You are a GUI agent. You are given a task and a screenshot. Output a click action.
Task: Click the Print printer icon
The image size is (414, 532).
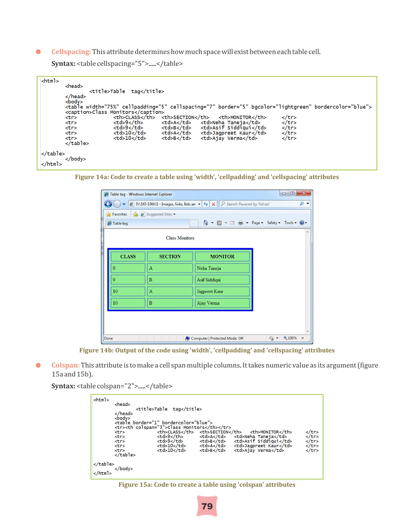pyautogui.click(x=241, y=223)
